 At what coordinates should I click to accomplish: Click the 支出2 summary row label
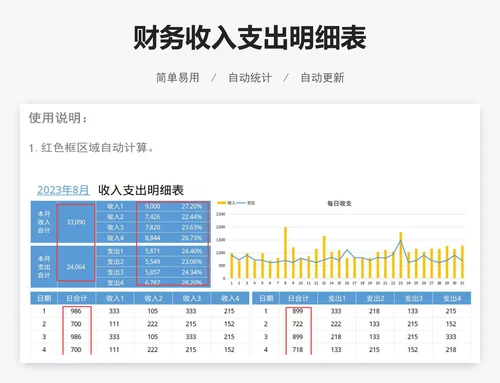tap(115, 262)
